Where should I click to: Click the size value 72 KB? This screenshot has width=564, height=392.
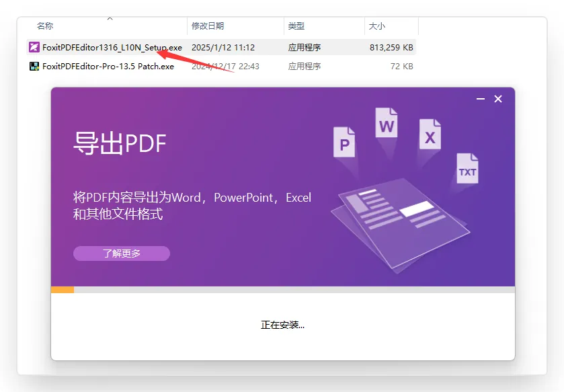click(x=402, y=67)
